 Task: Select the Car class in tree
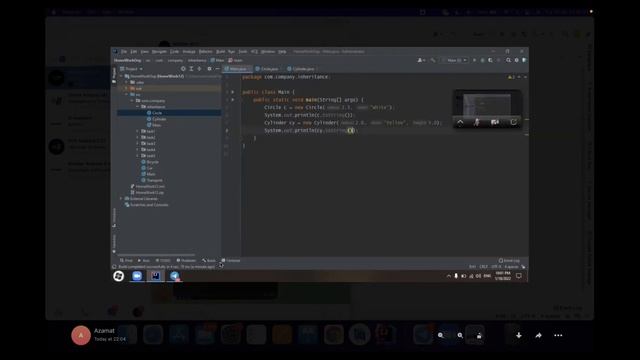[147, 168]
